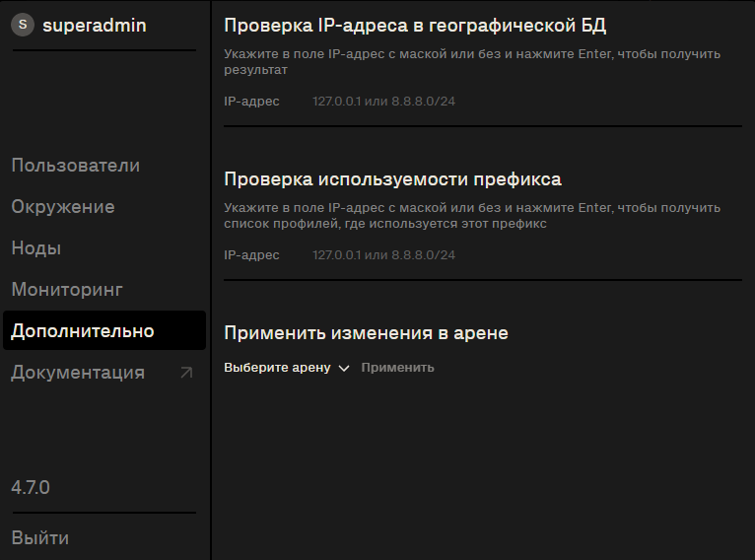
Task: Open the Пользователи section
Action: click(75, 166)
